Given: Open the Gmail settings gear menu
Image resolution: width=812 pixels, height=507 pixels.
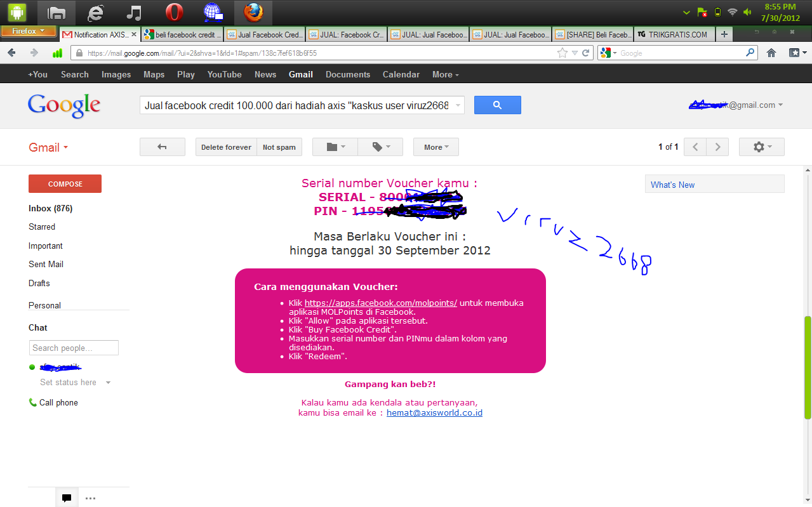Looking at the screenshot, I should (x=762, y=147).
